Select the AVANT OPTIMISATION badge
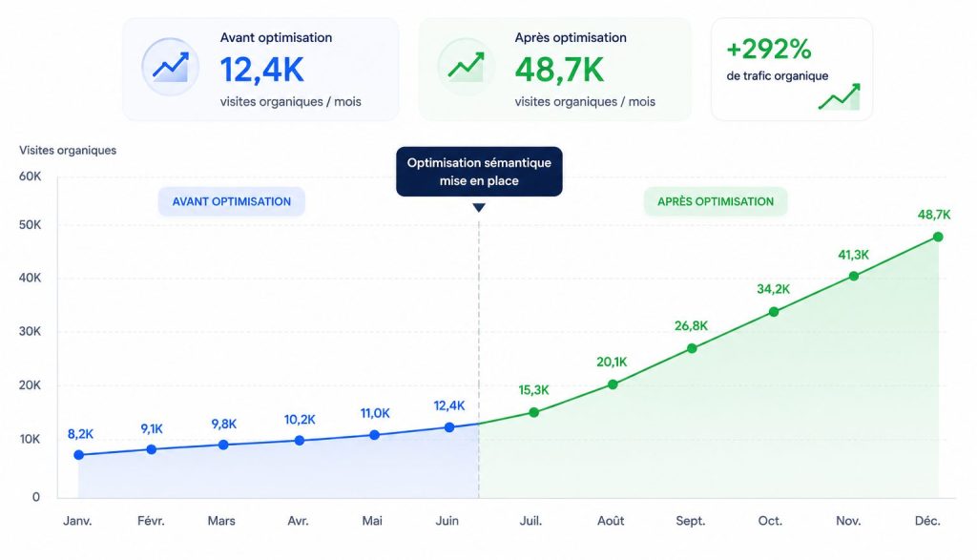 [231, 201]
